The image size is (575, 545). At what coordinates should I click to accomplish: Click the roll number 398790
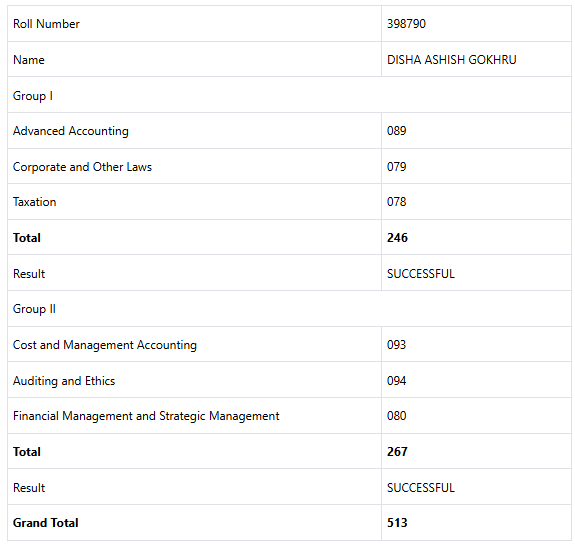[406, 24]
